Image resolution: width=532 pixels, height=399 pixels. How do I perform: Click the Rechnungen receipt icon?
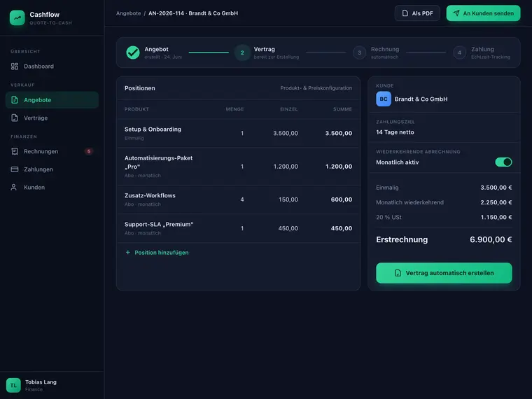pyautogui.click(x=15, y=151)
